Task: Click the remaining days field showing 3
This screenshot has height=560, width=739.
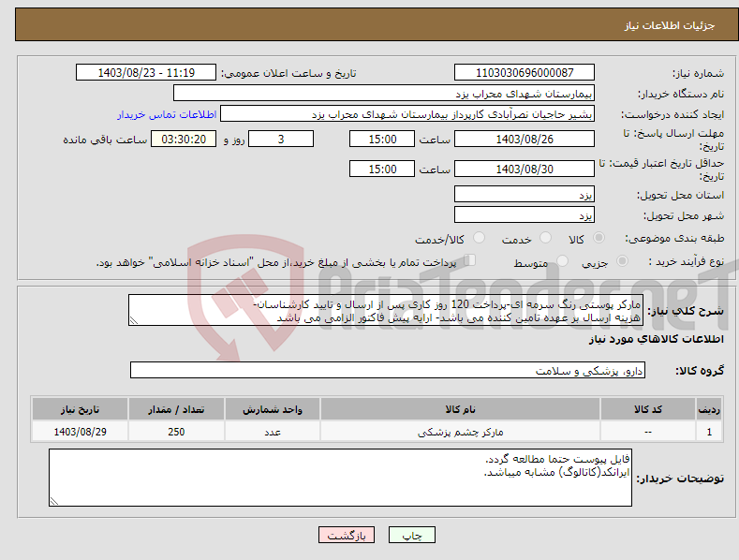Action: [281, 139]
